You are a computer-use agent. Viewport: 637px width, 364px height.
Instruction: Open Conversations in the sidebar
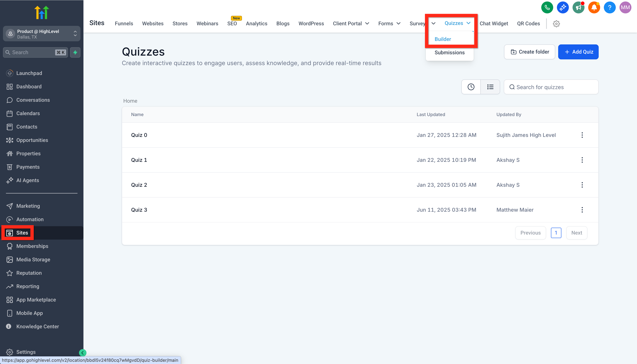click(33, 100)
